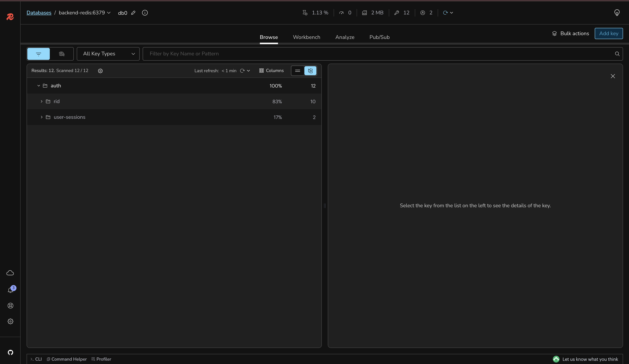Open the All Key Types dropdown
The image size is (629, 364).
click(108, 54)
